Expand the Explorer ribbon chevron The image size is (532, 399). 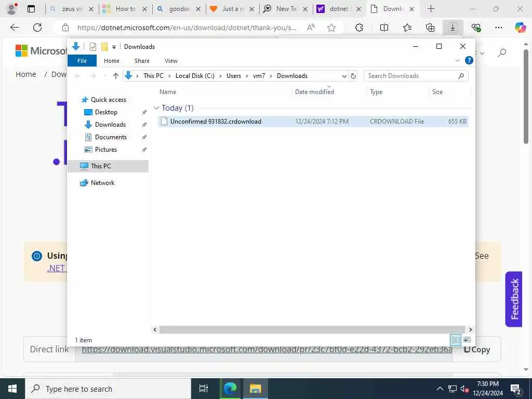tap(457, 60)
